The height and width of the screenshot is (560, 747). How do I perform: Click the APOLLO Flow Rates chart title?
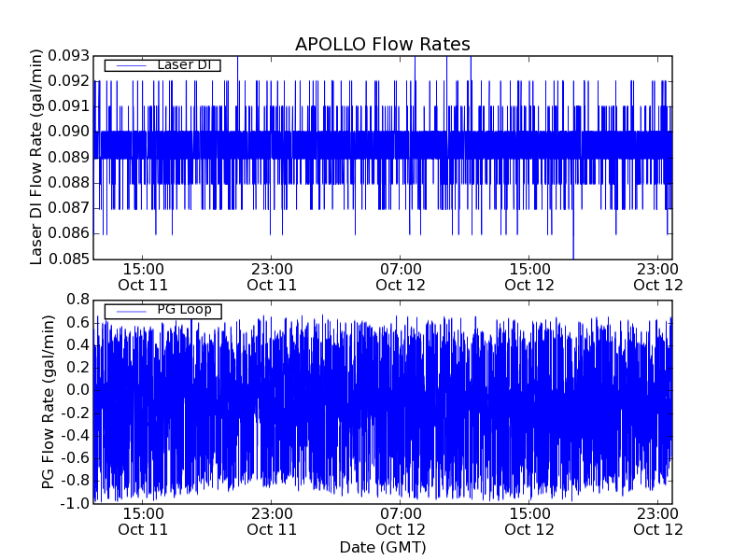[382, 45]
